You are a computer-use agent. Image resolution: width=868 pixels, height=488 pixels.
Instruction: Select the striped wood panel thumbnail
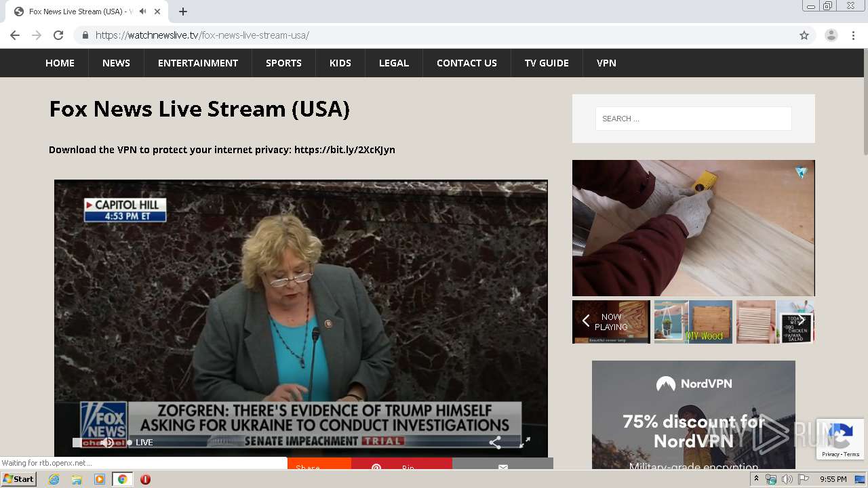(756, 322)
